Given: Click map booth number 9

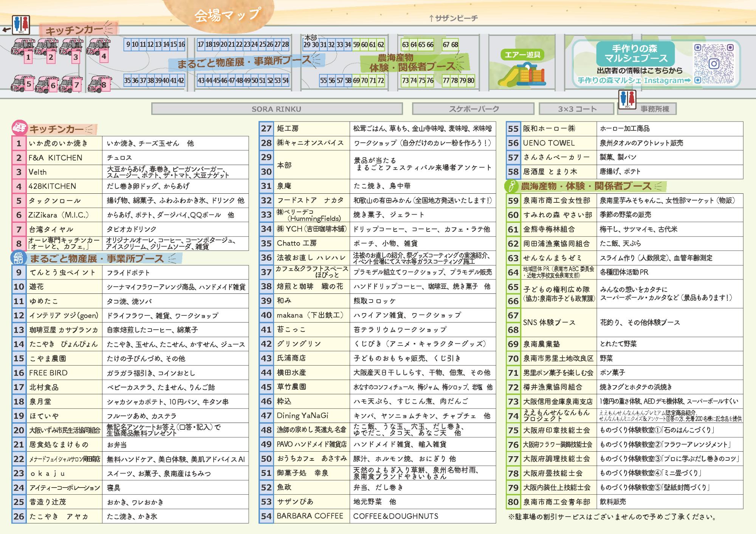Looking at the screenshot, I should pos(128,45).
